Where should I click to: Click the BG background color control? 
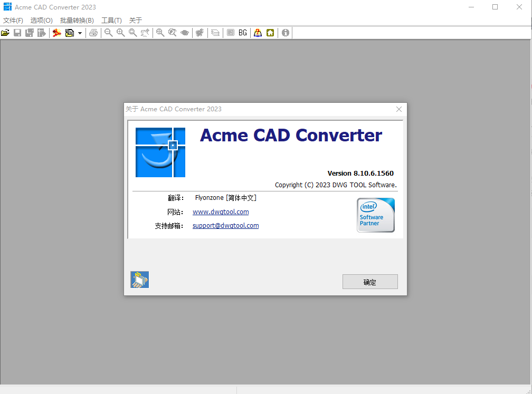[x=242, y=33]
